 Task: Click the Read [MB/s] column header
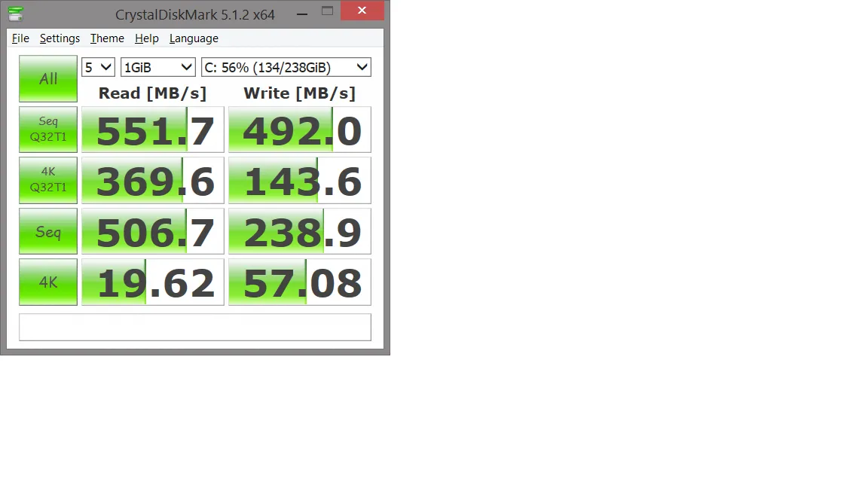(152, 93)
